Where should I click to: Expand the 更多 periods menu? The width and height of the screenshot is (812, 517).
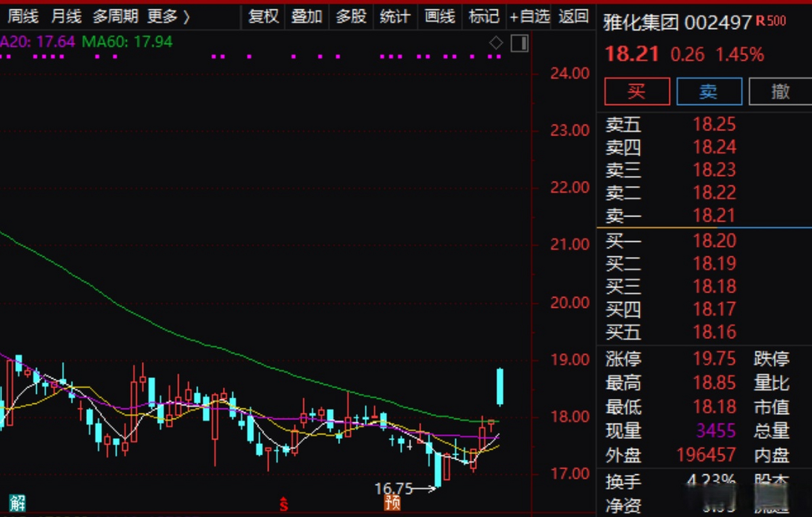pyautogui.click(x=168, y=17)
